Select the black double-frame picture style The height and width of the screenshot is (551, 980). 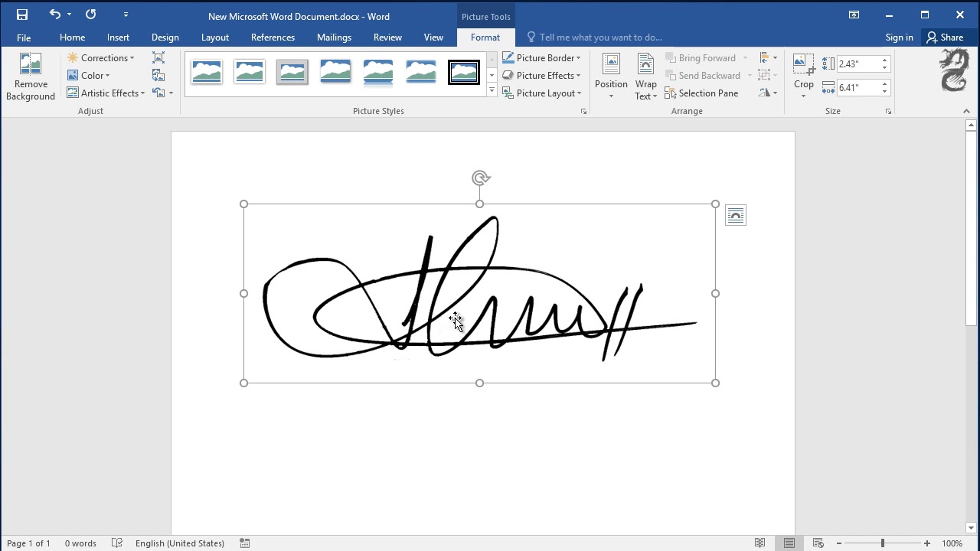click(463, 72)
